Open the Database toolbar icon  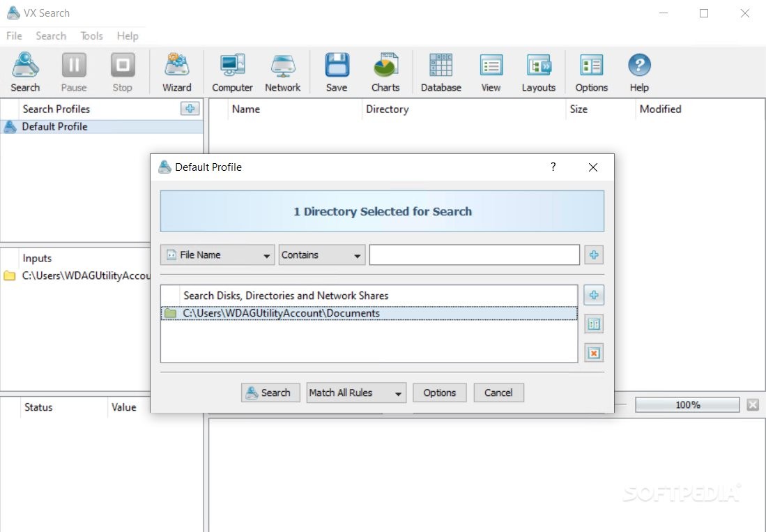[x=441, y=73]
